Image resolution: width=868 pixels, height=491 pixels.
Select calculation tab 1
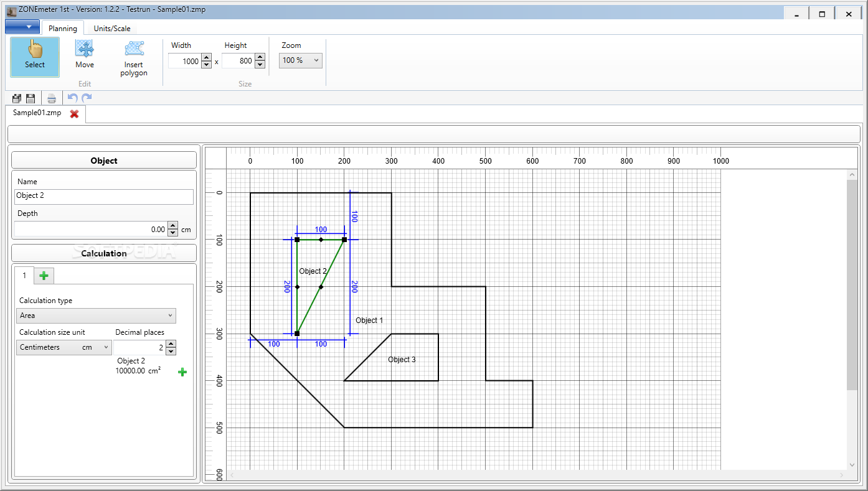pos(25,275)
